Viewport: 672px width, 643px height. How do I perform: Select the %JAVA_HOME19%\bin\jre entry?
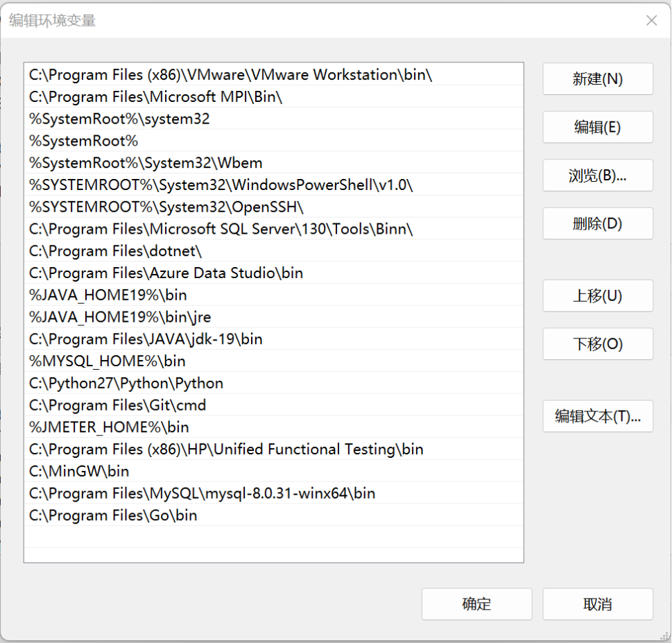[274, 317]
